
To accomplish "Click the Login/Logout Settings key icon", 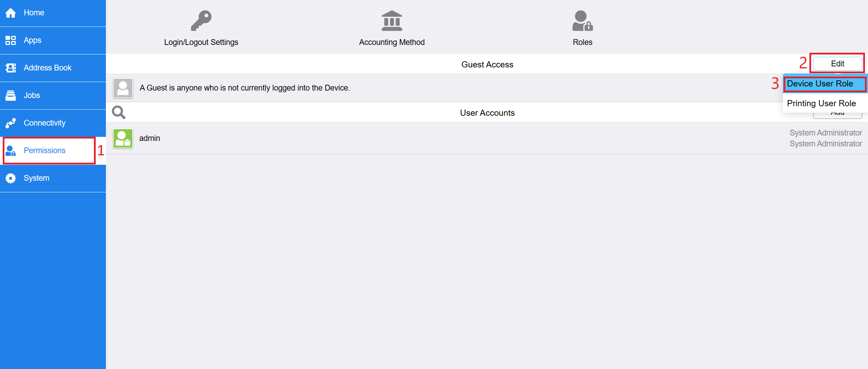I will (x=201, y=21).
